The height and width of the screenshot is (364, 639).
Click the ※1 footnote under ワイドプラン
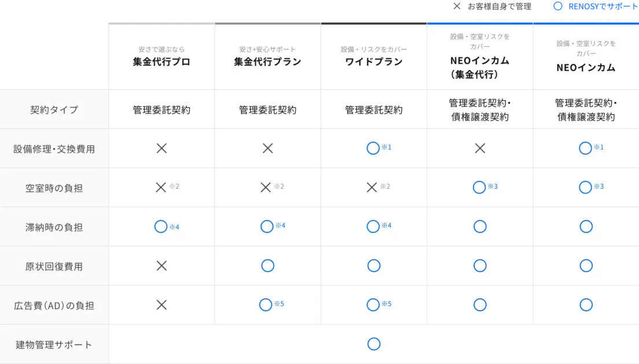pos(386,147)
